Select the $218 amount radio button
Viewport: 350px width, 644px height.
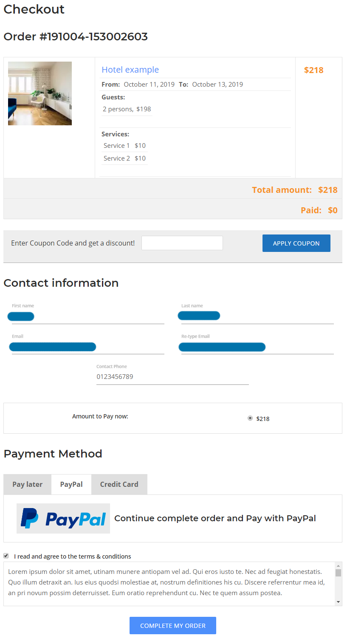(250, 418)
